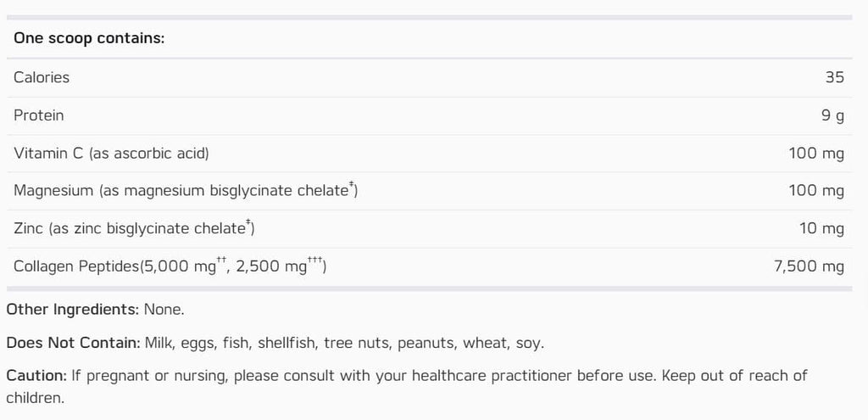Click the Vitamin C 100 mg value

pos(816,153)
